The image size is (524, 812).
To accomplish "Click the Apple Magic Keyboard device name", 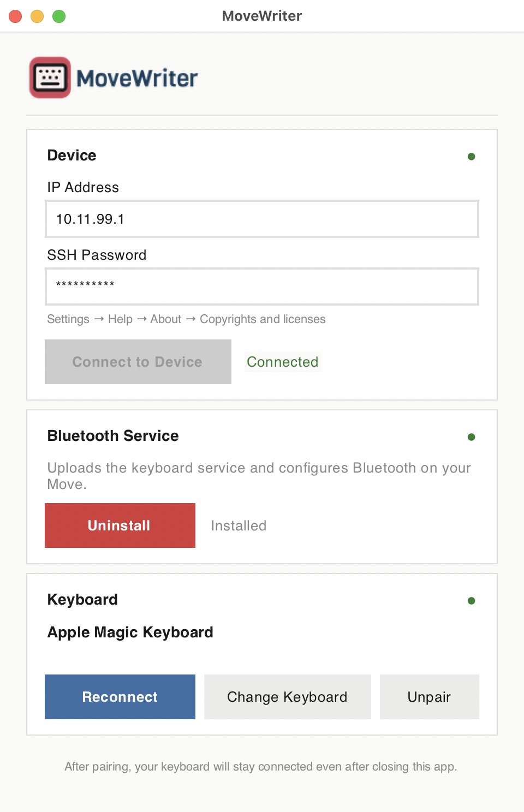I will coord(130,632).
